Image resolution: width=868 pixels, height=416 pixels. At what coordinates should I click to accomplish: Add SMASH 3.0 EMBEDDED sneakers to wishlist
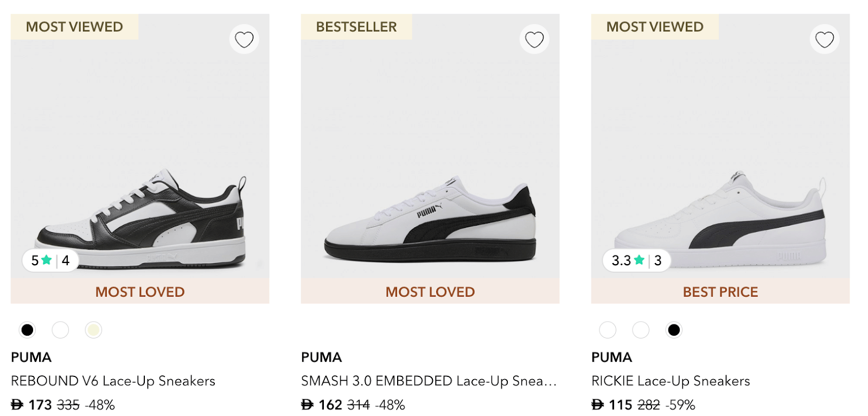(534, 40)
